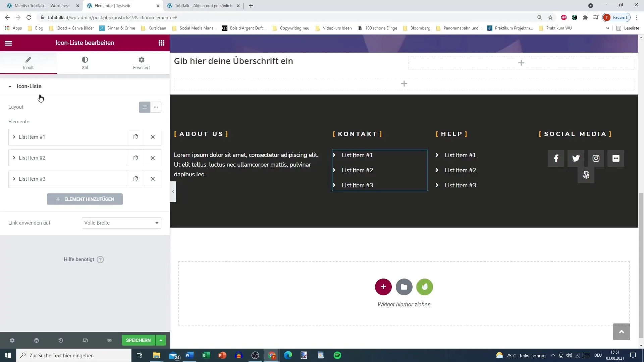Viewport: 644px width, 362px height.
Task: Show more bookmarks with the chevron
Action: 607,28
